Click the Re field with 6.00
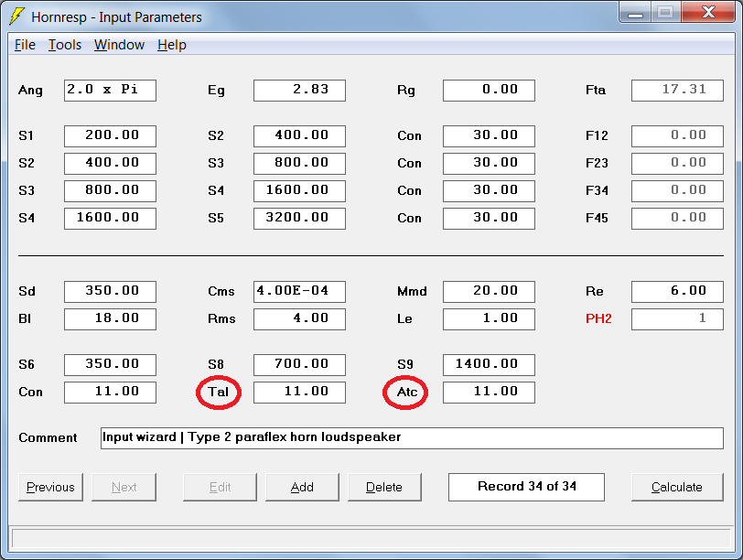 coord(678,291)
